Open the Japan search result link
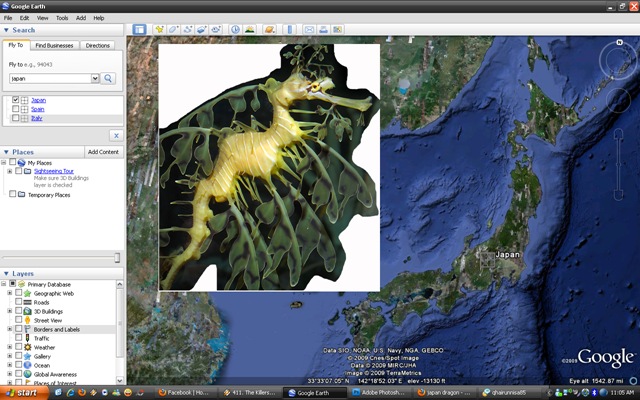Image resolution: width=640 pixels, height=400 pixels. pos(39,100)
